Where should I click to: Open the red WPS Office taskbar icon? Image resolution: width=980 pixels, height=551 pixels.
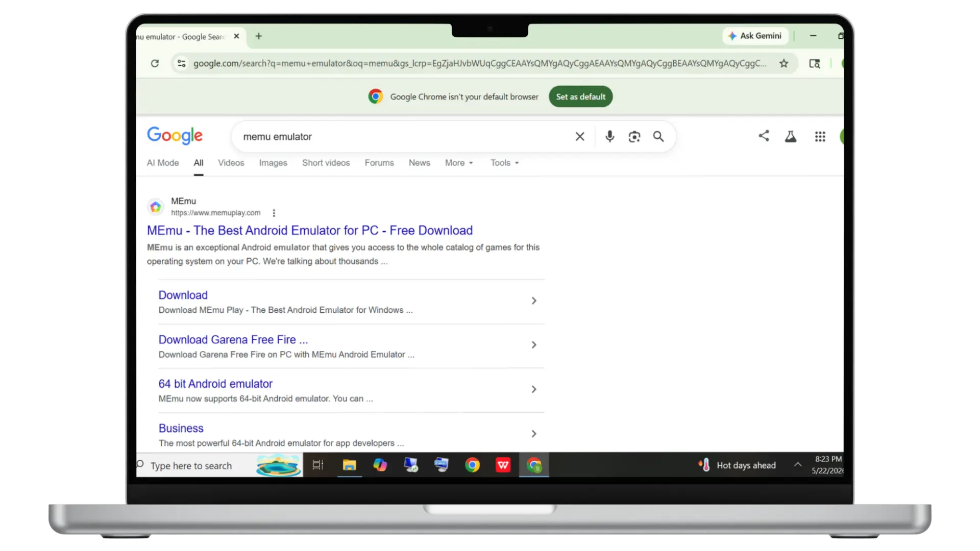[503, 465]
